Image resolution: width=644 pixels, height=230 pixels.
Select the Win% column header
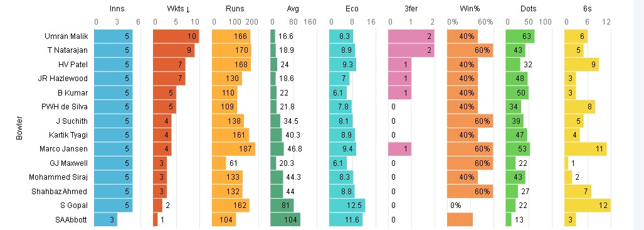pos(470,9)
